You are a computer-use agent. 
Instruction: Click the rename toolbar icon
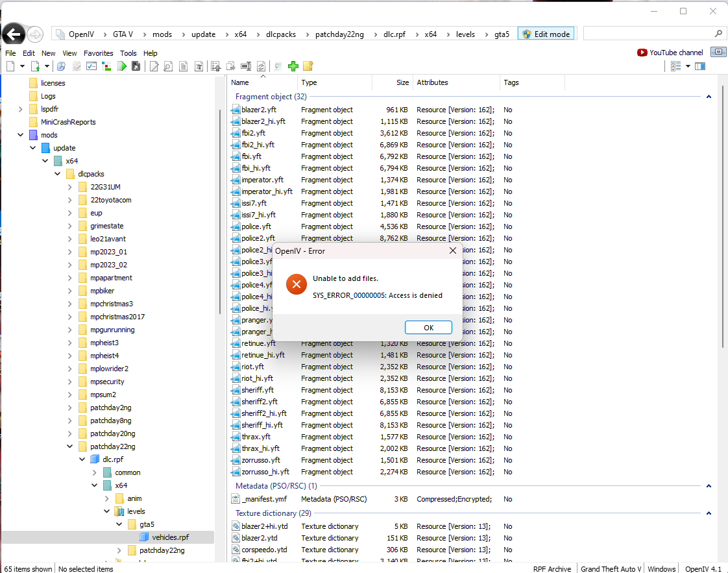246,66
